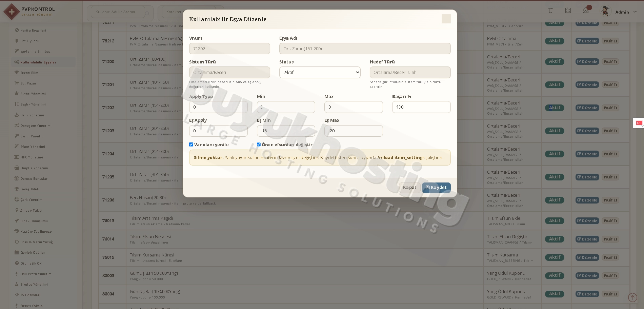Click the Kostüm Set Bonusu gem icon
The width and height of the screenshot is (644, 309).
click(17, 231)
